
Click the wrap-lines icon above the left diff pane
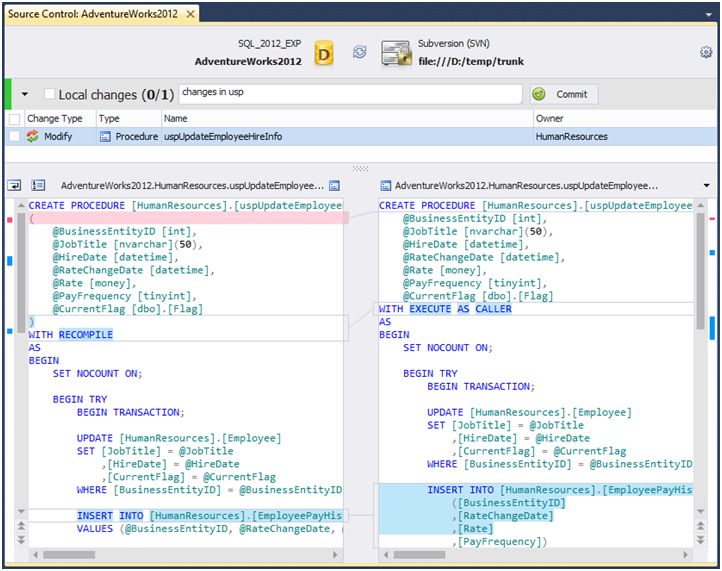(15, 185)
